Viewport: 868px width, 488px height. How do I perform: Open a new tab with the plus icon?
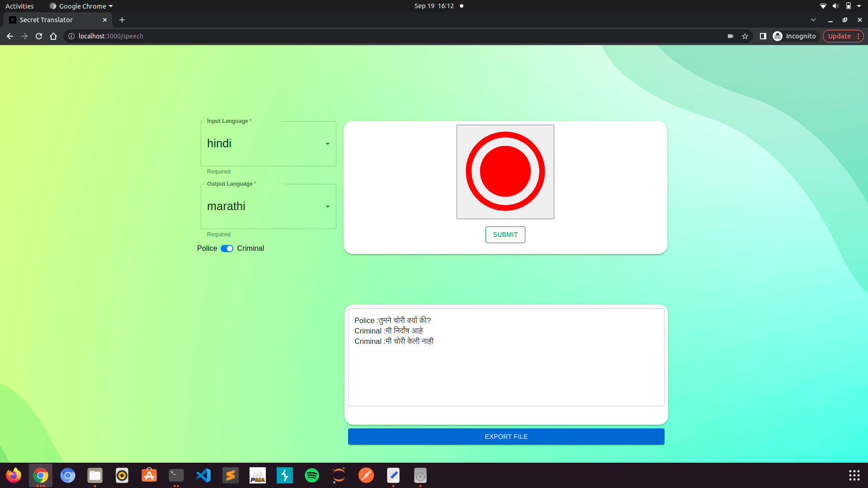tap(122, 20)
